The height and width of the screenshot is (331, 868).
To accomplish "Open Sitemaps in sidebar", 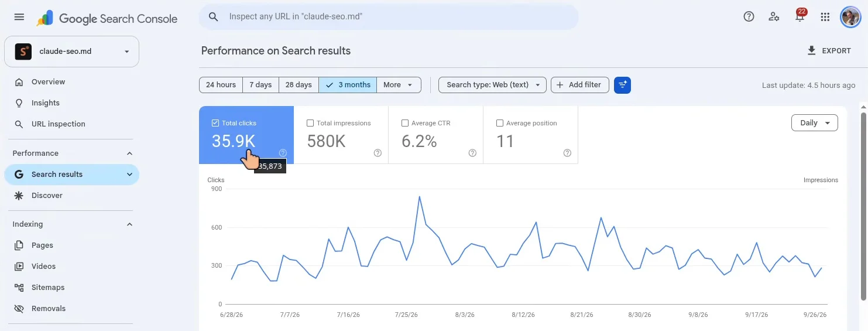I will point(71,288).
